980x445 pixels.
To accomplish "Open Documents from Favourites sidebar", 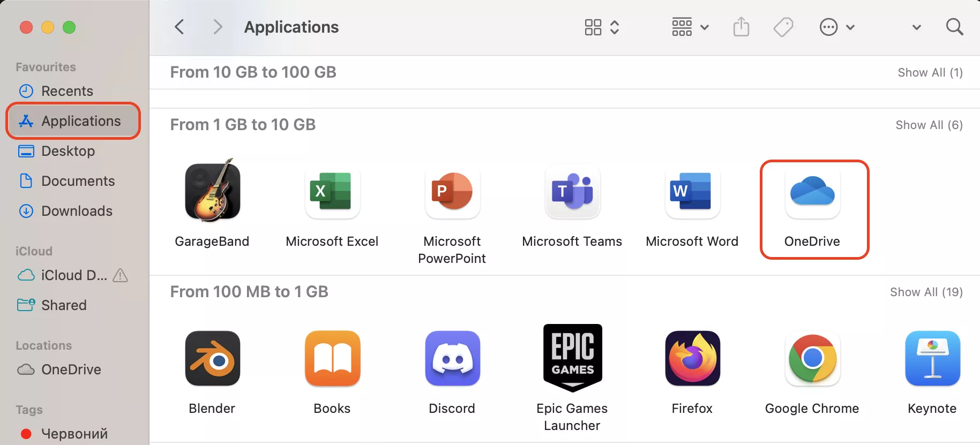I will [x=78, y=181].
